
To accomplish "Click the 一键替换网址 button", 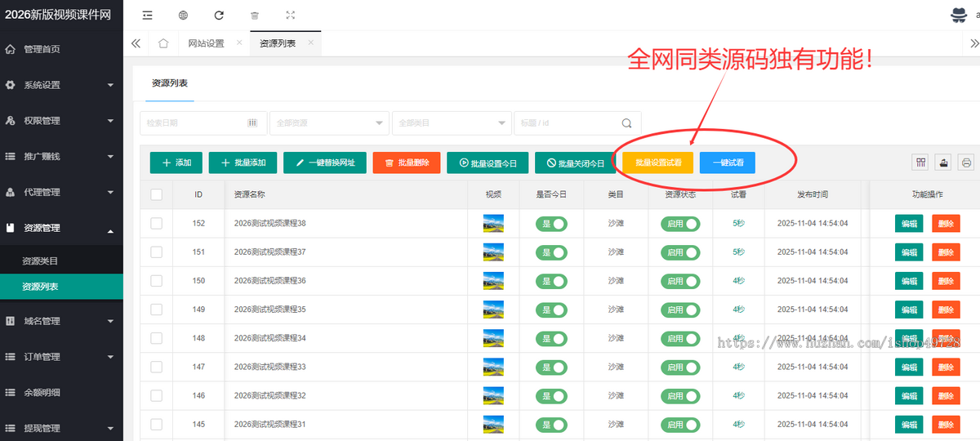I will [325, 163].
